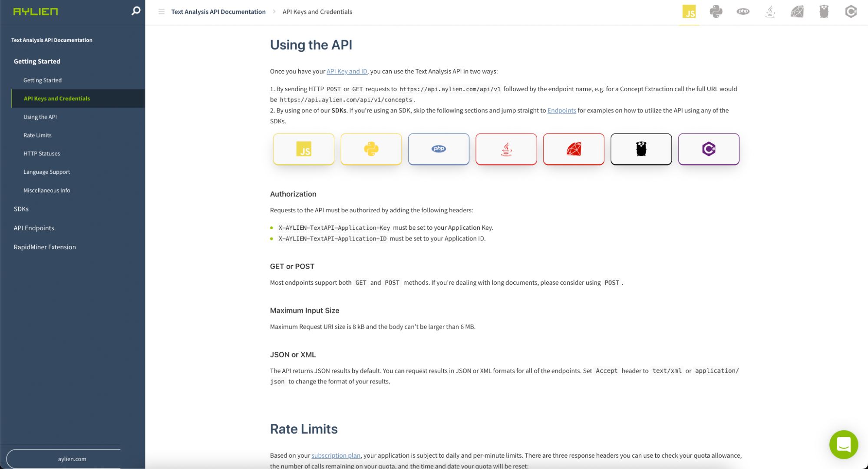
Task: Open the subscription plan link
Action: coord(336,455)
